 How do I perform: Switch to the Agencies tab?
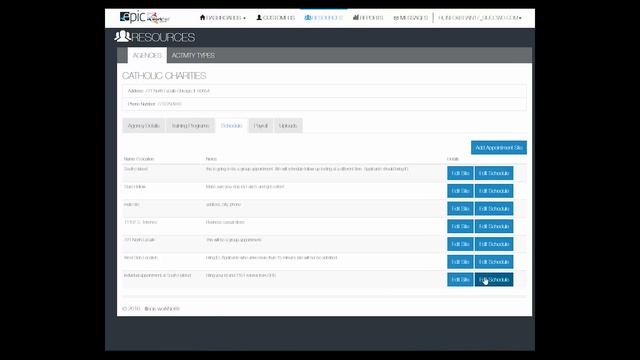pos(147,55)
